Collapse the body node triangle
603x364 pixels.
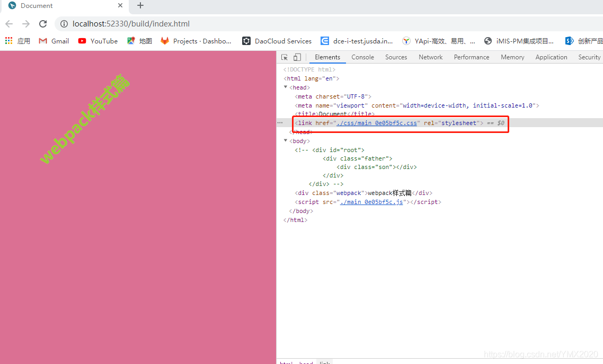[286, 141]
